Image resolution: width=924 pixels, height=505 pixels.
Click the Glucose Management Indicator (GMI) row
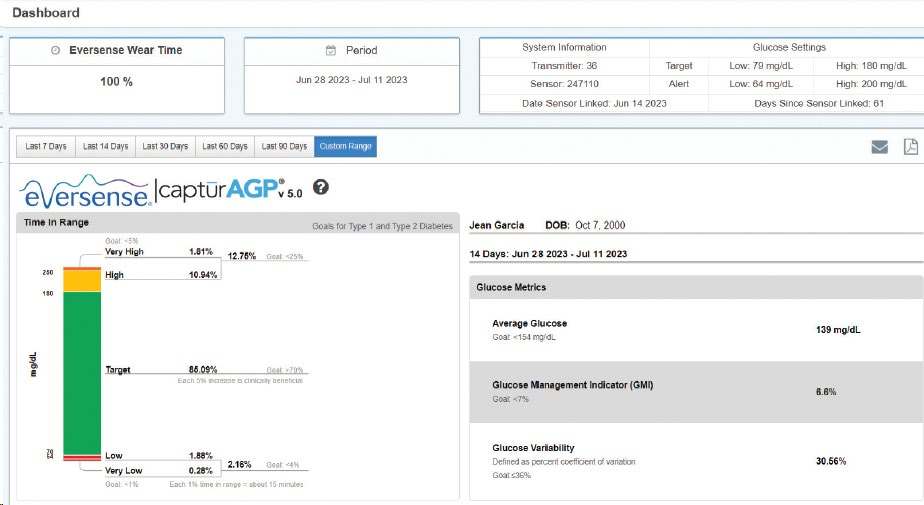click(696, 391)
